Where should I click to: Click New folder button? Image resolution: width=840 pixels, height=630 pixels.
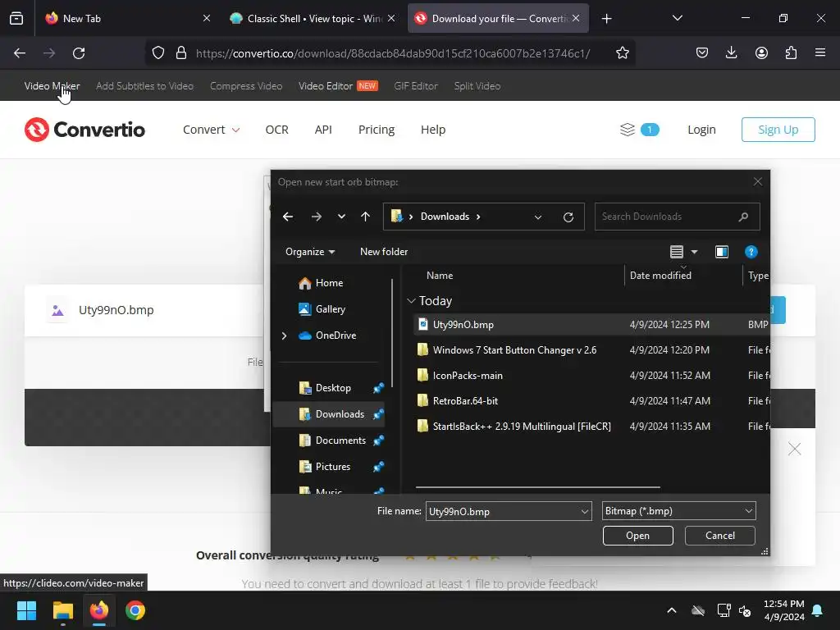point(384,252)
